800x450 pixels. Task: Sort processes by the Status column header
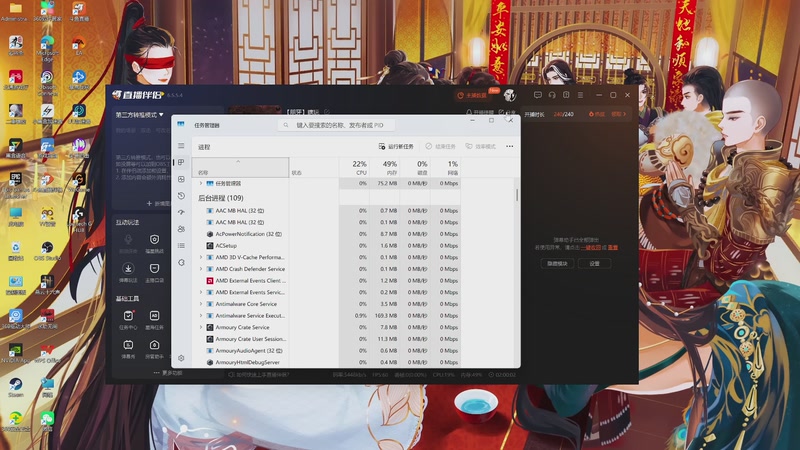pyautogui.click(x=314, y=167)
